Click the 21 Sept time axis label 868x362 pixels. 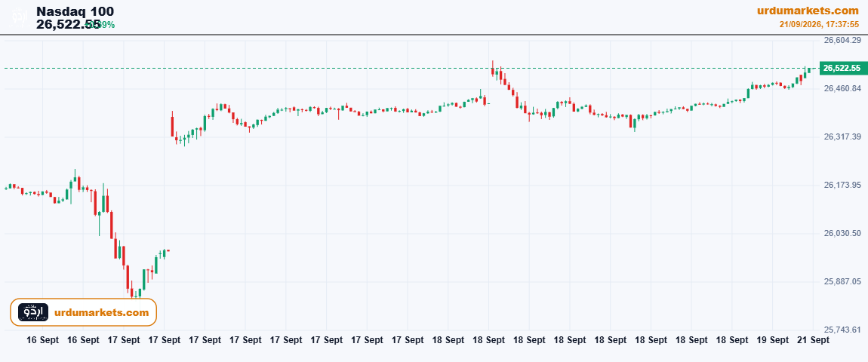(x=813, y=340)
